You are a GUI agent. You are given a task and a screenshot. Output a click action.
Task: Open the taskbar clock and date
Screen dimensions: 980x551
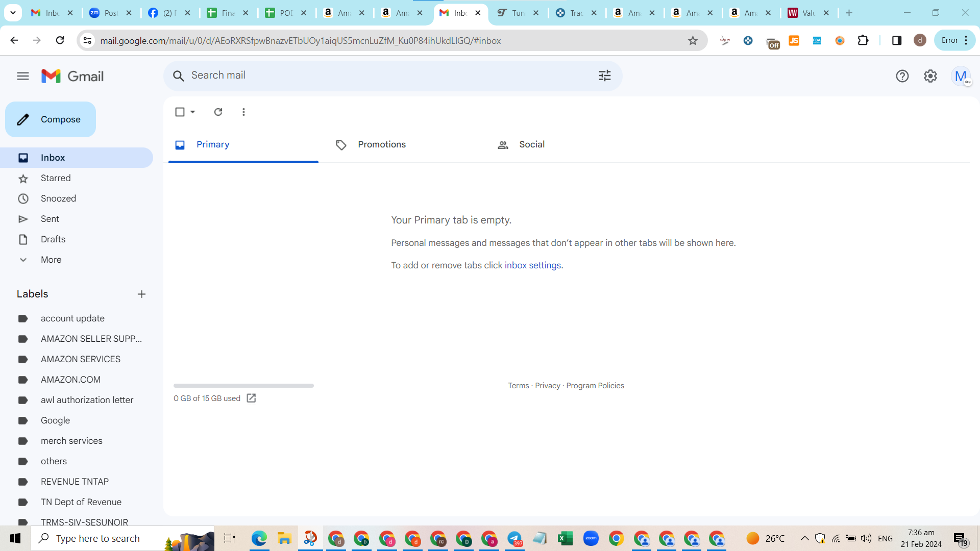pos(921,538)
